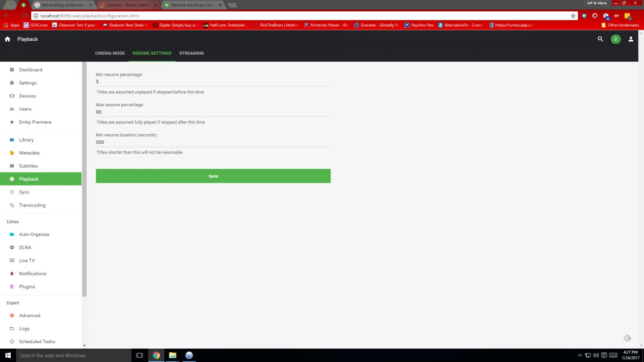Click the Devices icon in sidebar

coord(12,96)
